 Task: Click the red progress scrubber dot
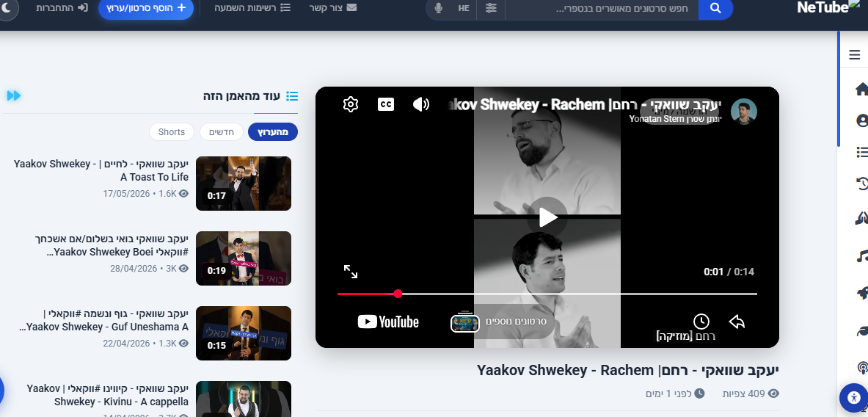pos(398,294)
